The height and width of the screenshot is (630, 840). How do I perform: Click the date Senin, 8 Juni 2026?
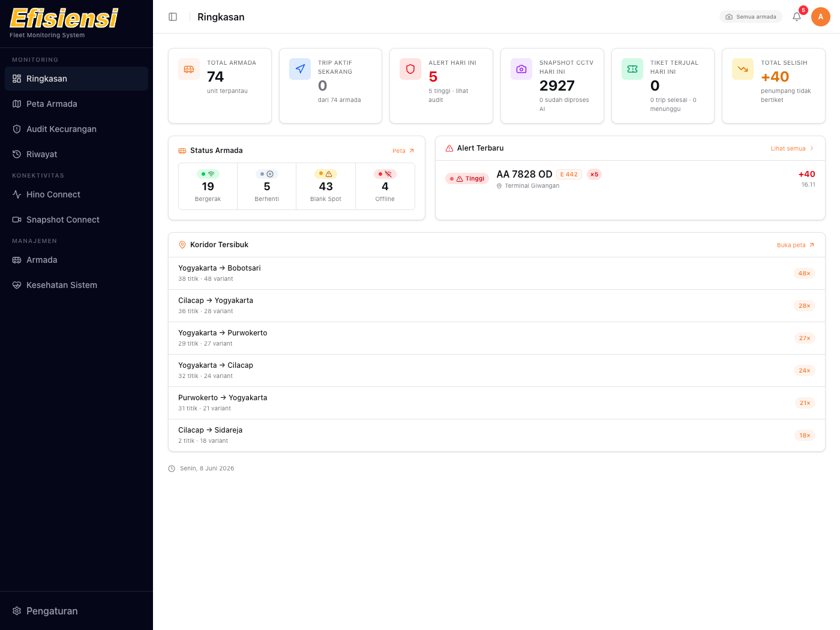click(207, 469)
